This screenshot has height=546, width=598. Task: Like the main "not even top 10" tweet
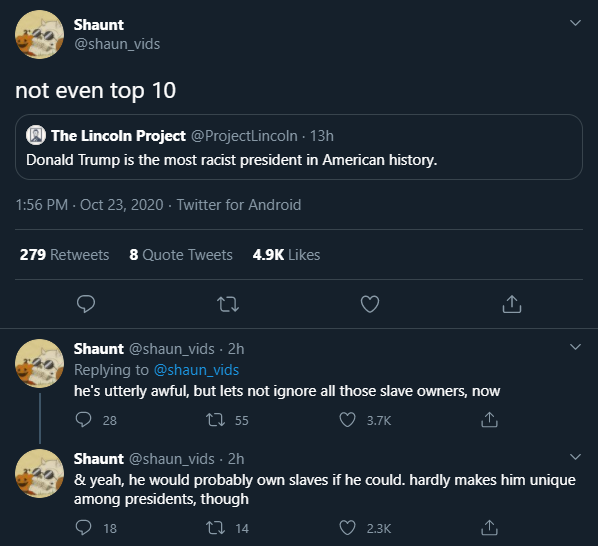coord(370,304)
